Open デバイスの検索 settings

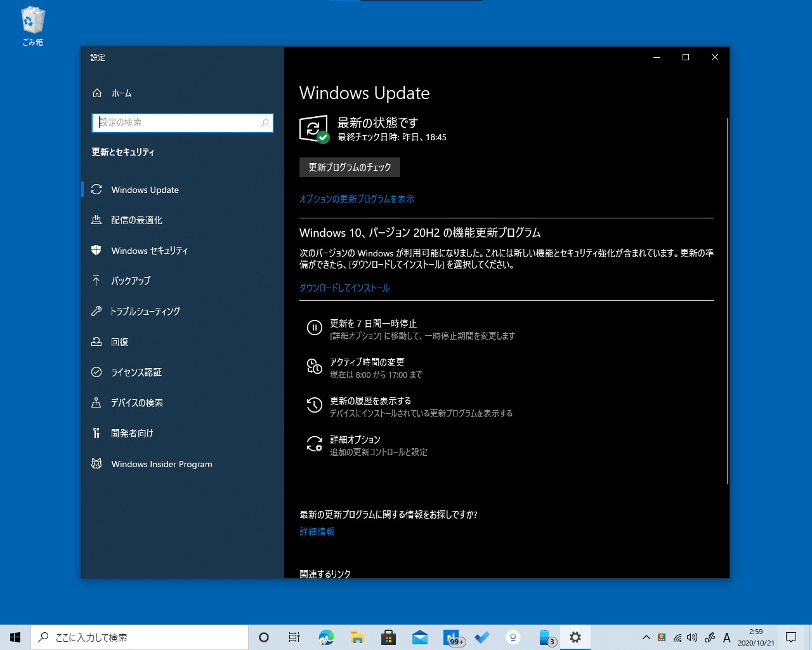click(137, 402)
